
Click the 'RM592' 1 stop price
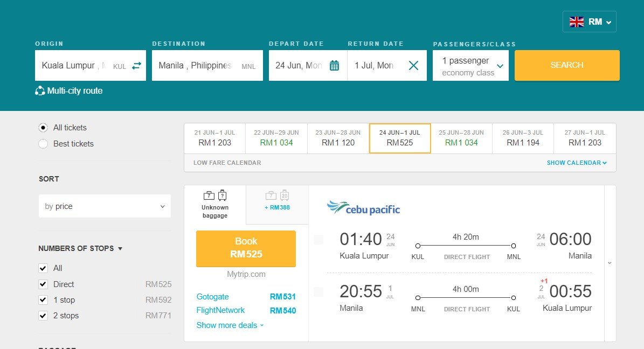click(158, 300)
